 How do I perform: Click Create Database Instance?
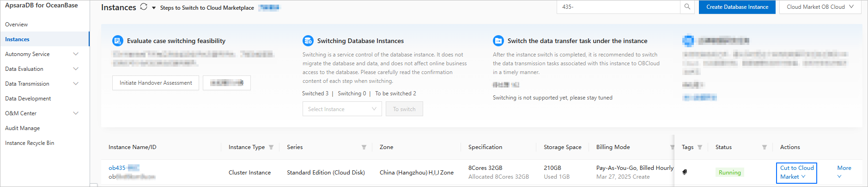pyautogui.click(x=737, y=7)
